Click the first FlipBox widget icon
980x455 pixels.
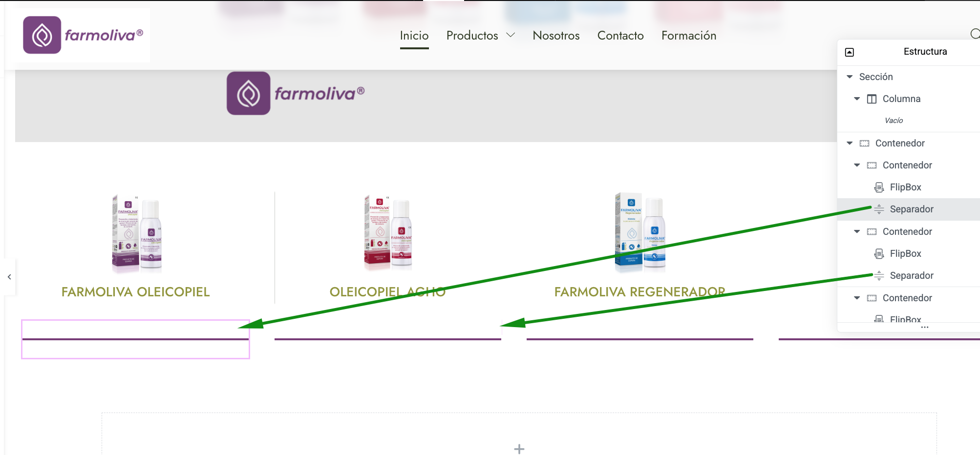(879, 187)
